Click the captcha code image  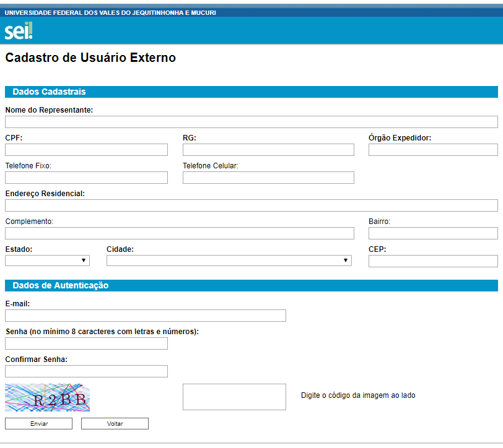coord(48,397)
